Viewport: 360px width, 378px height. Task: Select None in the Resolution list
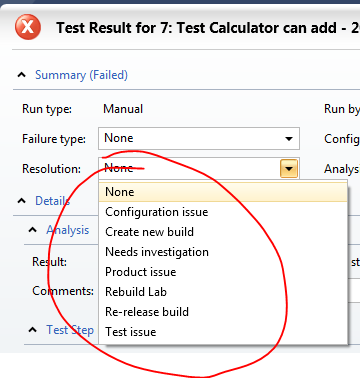223,192
